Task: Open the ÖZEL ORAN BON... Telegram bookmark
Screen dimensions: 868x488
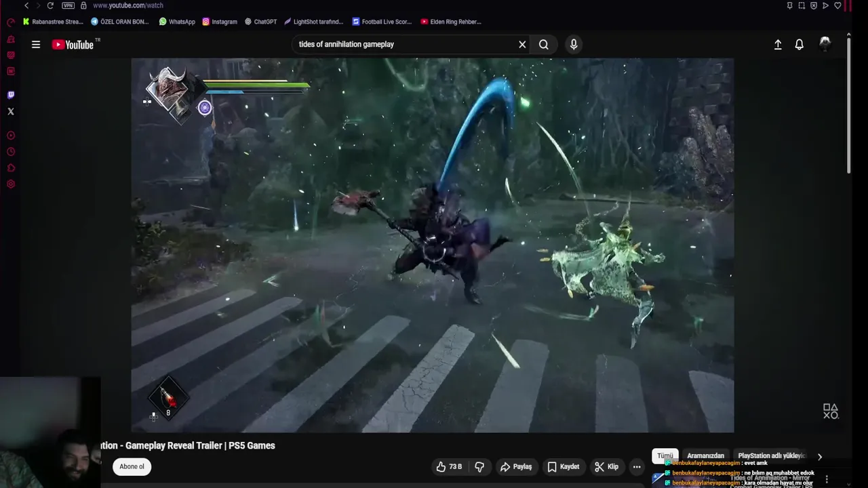Action: coord(119,22)
